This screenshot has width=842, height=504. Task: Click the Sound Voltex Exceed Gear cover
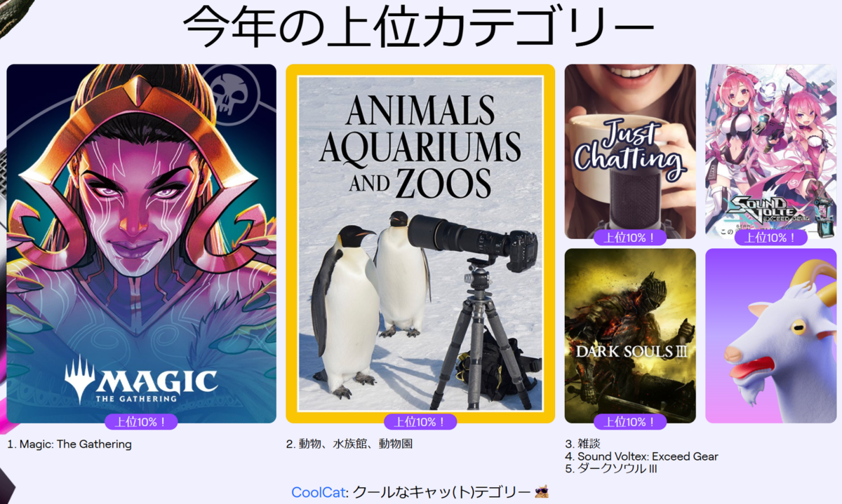coord(770,151)
